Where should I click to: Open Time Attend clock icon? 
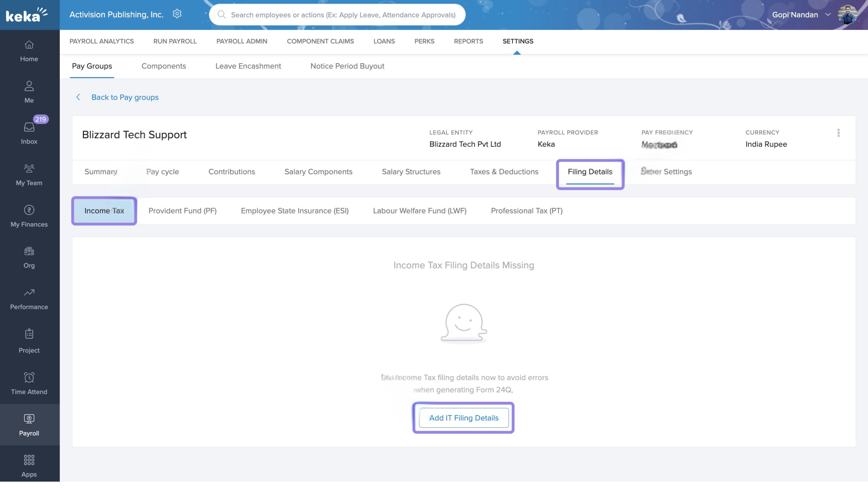tap(29, 378)
